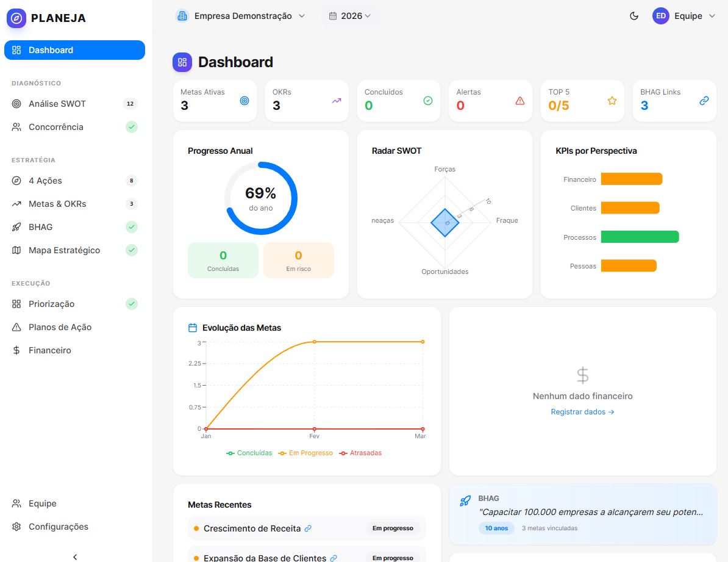Click the star icon in TOP 5 card
This screenshot has width=728, height=562.
point(612,101)
